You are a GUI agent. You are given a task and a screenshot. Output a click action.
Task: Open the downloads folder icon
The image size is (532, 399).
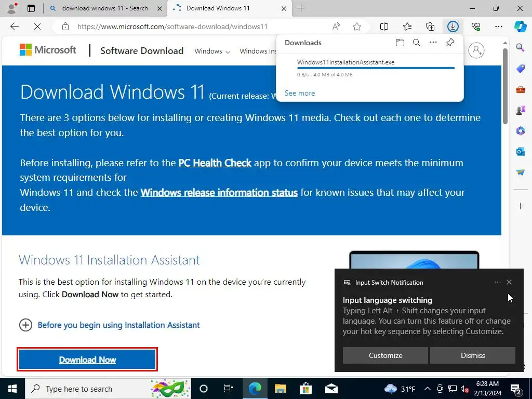pyautogui.click(x=400, y=43)
